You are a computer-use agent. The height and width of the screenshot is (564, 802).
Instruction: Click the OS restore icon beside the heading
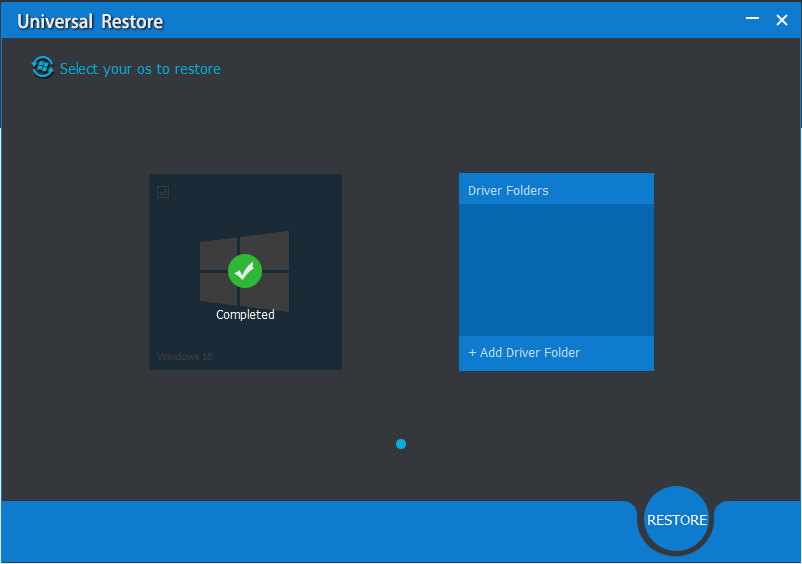pyautogui.click(x=42, y=67)
